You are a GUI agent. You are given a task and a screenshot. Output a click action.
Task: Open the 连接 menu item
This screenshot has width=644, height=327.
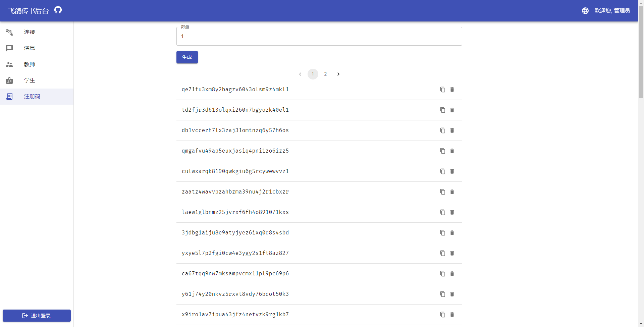point(30,32)
